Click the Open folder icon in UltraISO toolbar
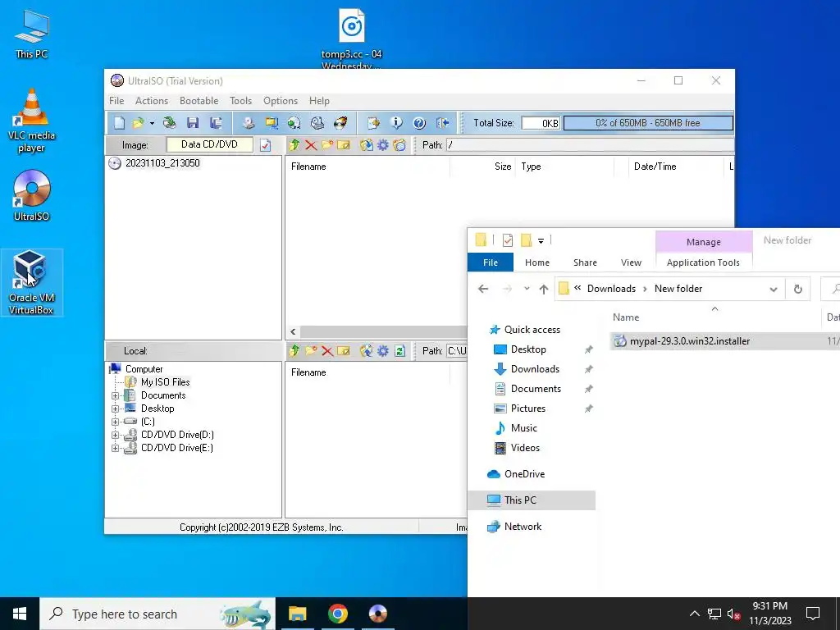The height and width of the screenshot is (630, 840). point(138,123)
